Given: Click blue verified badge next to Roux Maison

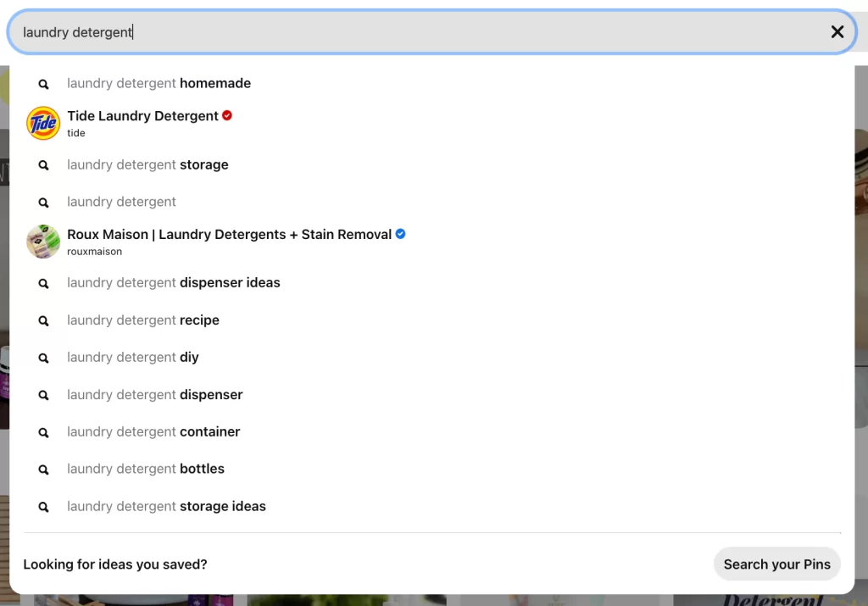Looking at the screenshot, I should (400, 234).
